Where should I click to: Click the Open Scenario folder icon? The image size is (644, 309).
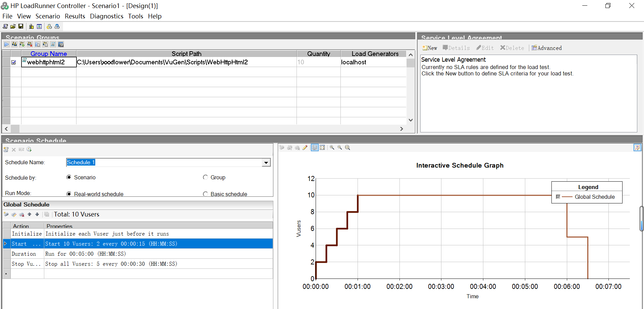(13, 26)
